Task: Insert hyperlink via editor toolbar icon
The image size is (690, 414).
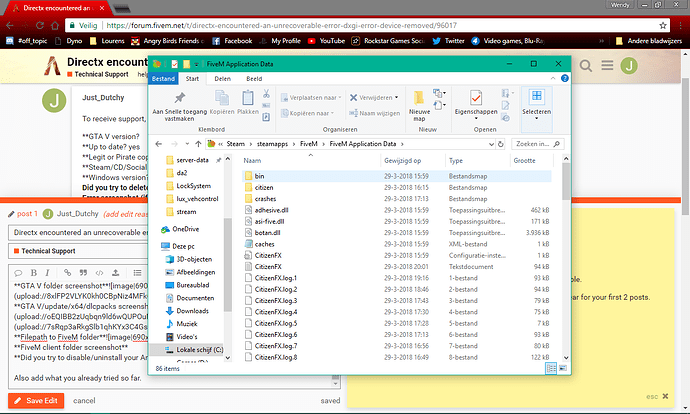Action: [67, 273]
